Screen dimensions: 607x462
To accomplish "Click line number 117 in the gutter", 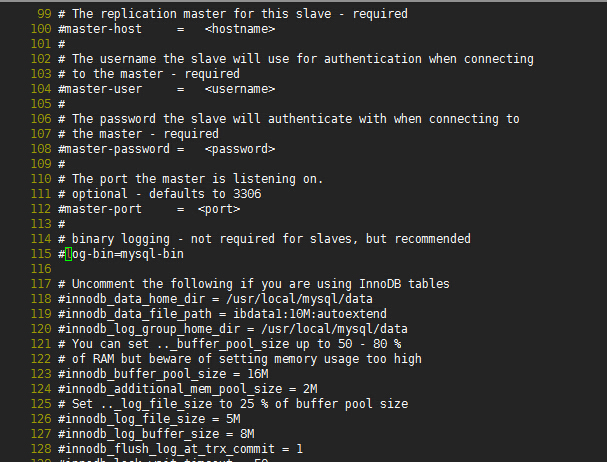I will tap(41, 284).
